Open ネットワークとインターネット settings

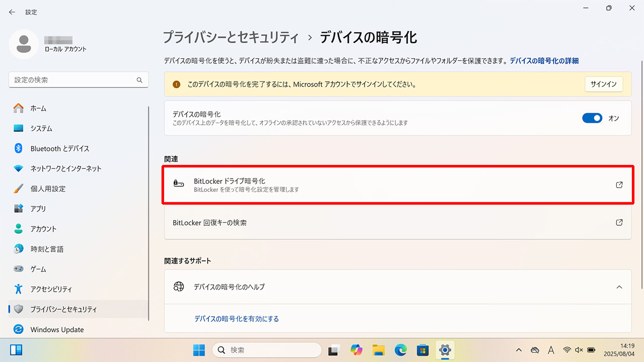coord(78,168)
